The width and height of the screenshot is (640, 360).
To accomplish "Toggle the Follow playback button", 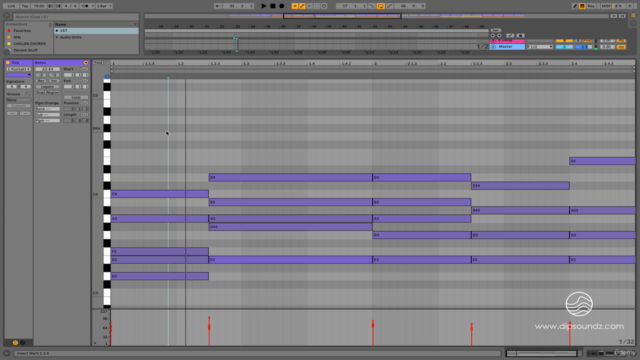I will point(218,6).
